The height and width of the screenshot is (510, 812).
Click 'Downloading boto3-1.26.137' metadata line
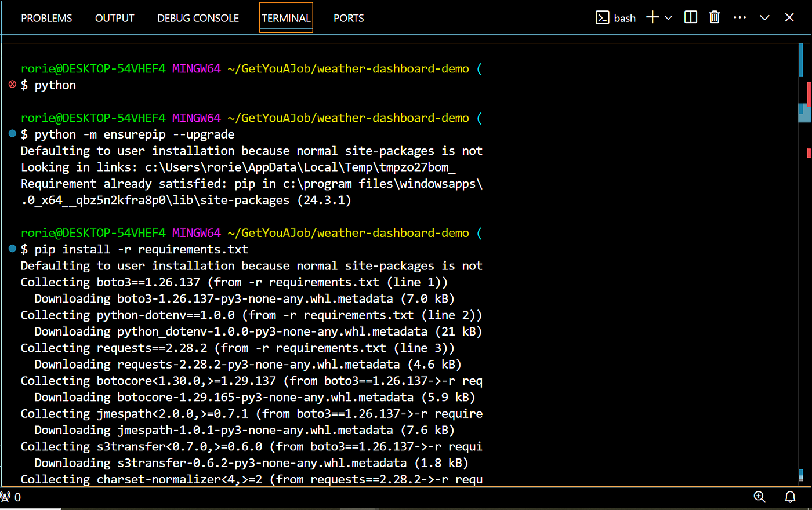pyautogui.click(x=244, y=298)
